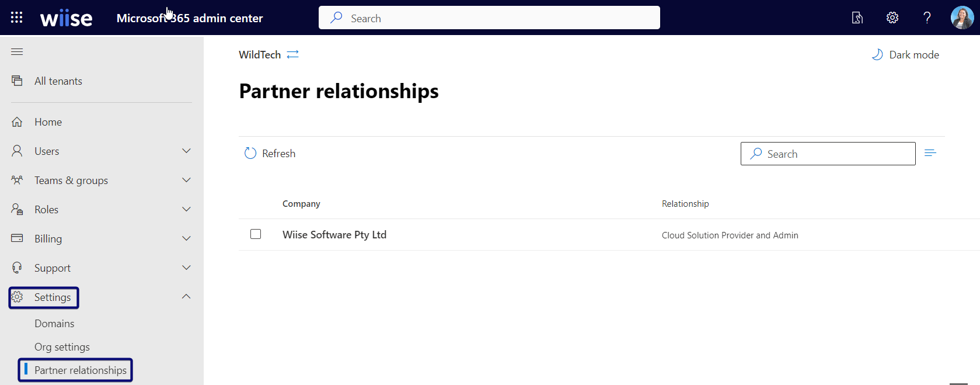
Task: Open the filter list icon beside search
Action: (930, 153)
